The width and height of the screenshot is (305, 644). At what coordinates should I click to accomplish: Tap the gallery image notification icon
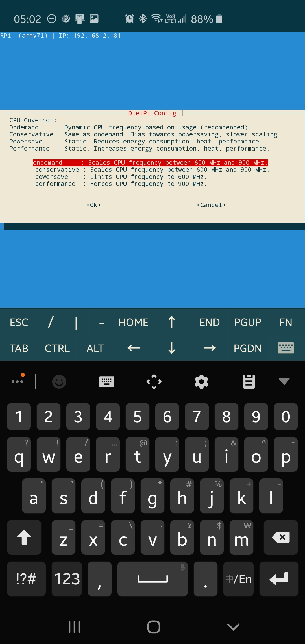(94, 19)
